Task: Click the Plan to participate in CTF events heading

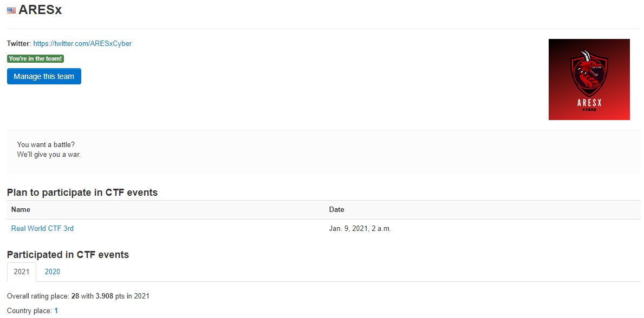Action: point(82,193)
